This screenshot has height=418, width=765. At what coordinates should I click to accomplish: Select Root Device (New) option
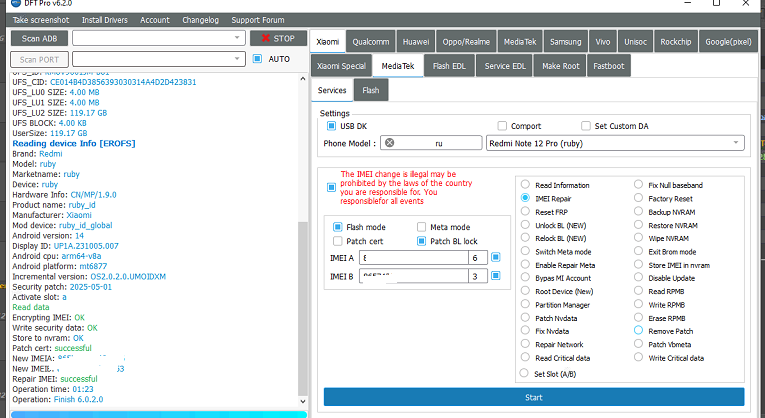(x=525, y=291)
